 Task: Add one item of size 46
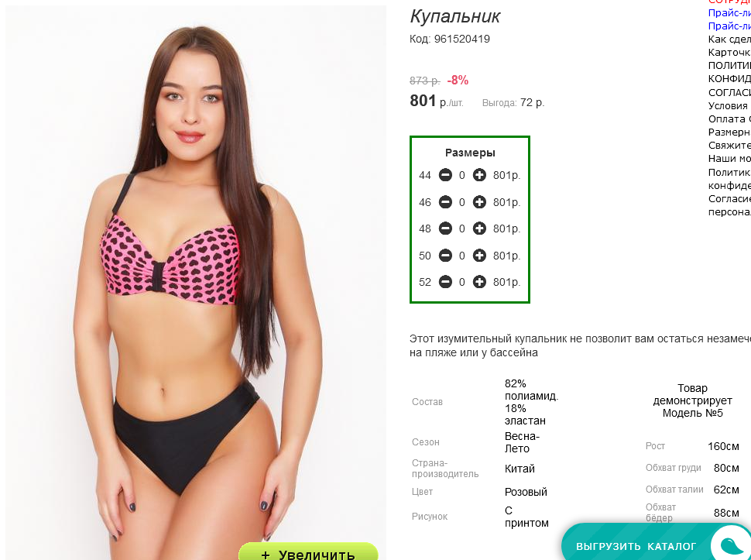click(x=479, y=202)
